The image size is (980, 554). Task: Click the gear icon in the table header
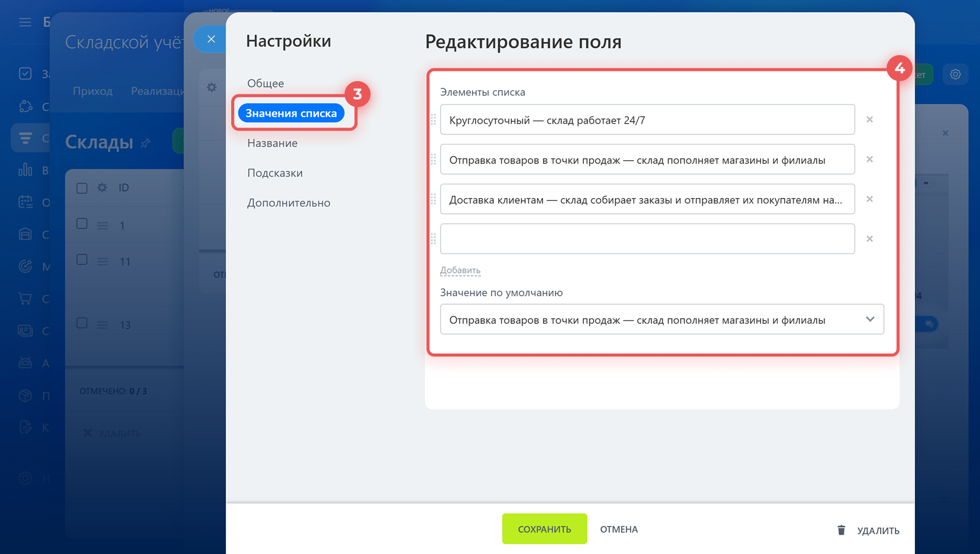click(x=102, y=188)
